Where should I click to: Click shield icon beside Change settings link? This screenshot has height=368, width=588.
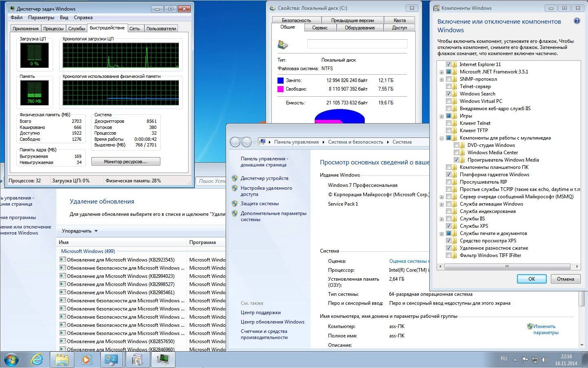(x=530, y=326)
